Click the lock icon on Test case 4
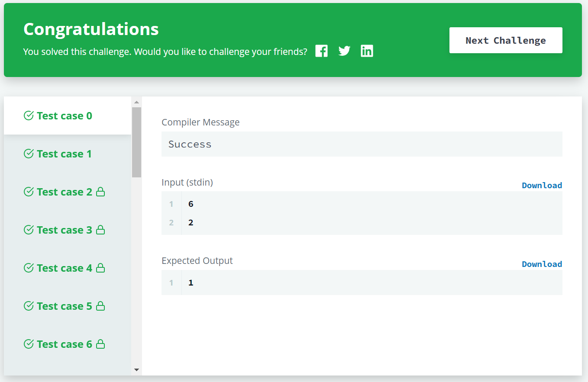The height and width of the screenshot is (382, 588). 100,268
